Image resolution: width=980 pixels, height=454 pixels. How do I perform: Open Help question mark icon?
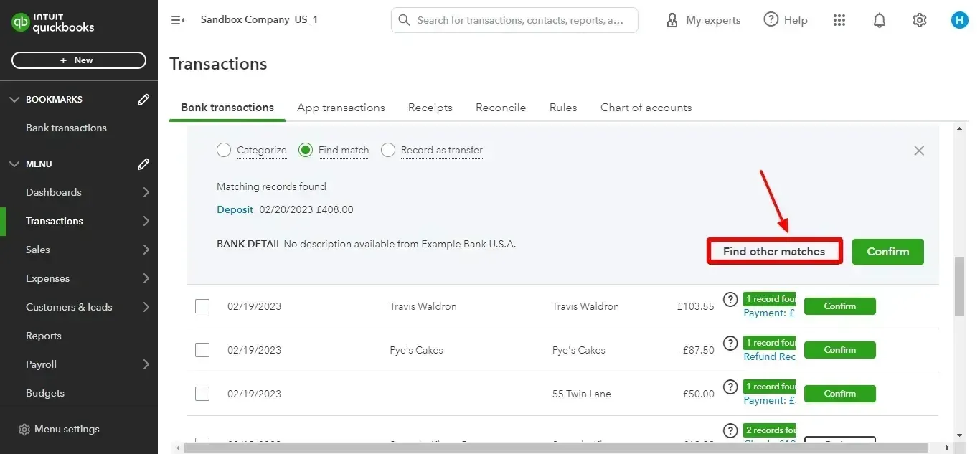coord(771,19)
